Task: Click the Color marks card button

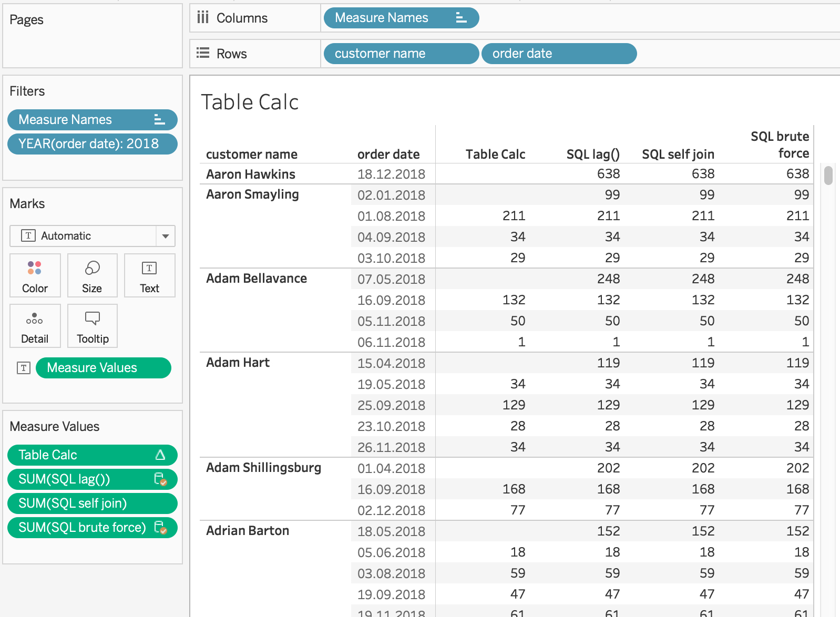Action: pos(35,275)
